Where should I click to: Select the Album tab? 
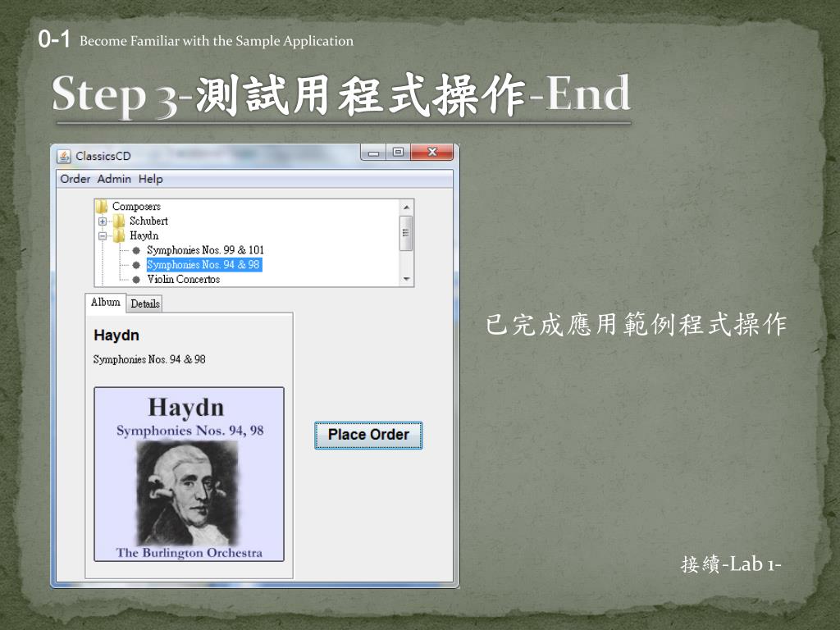(106, 302)
